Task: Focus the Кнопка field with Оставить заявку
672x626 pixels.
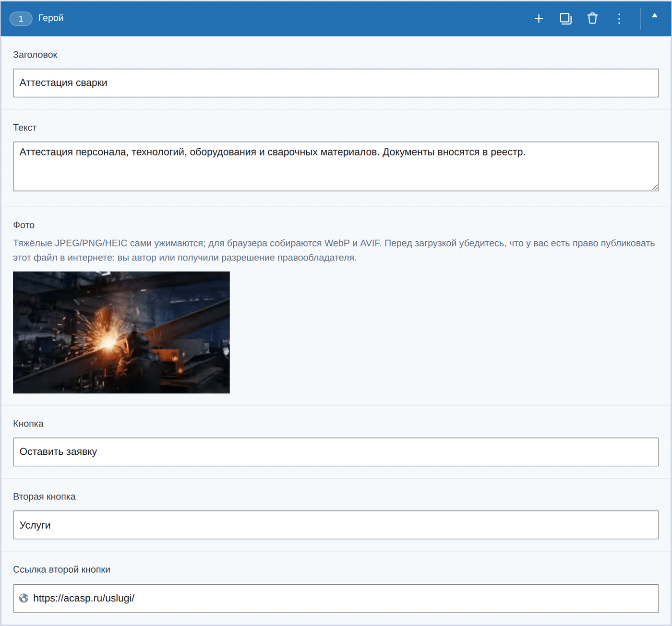Action: point(336,452)
